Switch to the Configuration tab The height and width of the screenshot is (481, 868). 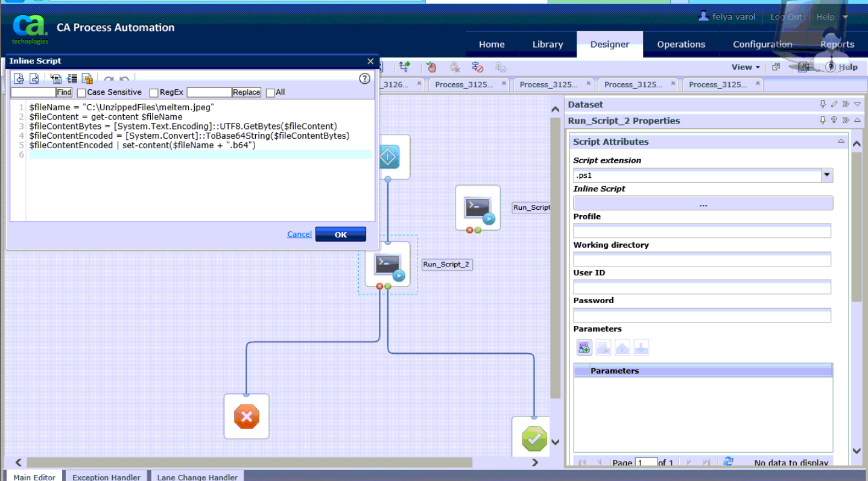[762, 44]
